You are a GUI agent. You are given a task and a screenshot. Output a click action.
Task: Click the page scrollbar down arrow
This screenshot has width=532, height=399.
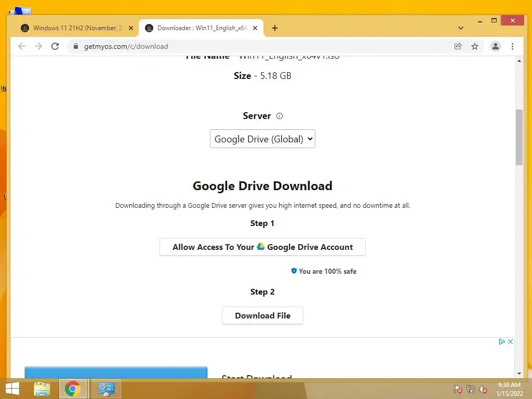(519, 374)
